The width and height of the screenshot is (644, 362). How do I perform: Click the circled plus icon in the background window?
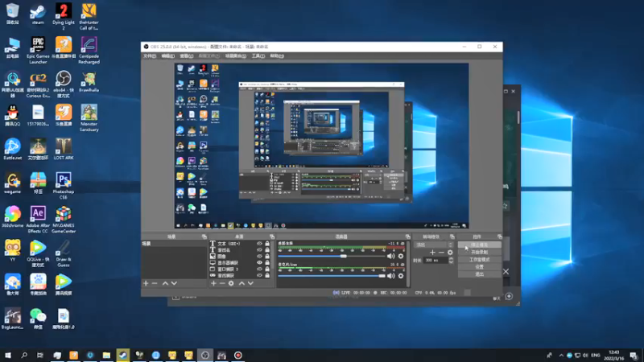point(509,296)
